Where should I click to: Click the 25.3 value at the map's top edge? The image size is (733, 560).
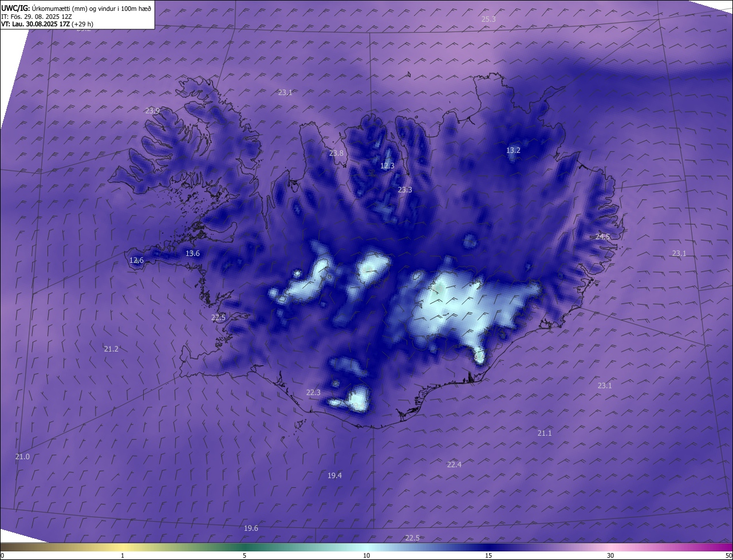[488, 19]
